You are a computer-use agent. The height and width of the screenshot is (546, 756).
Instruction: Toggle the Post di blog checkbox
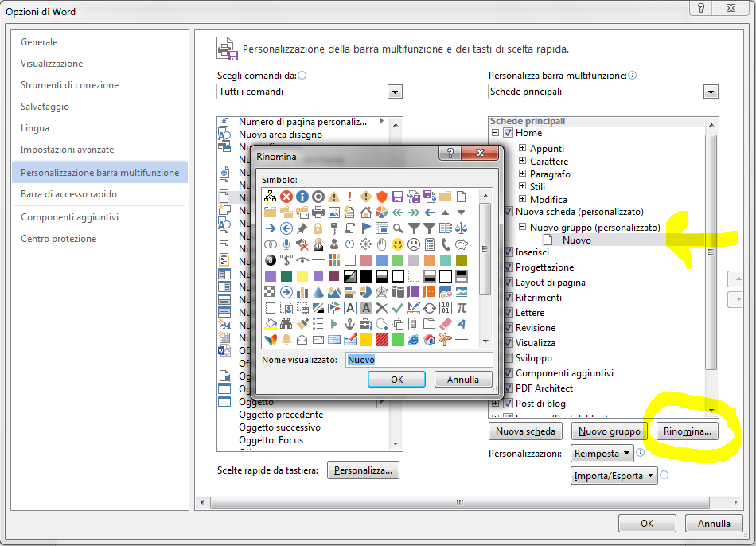point(508,404)
